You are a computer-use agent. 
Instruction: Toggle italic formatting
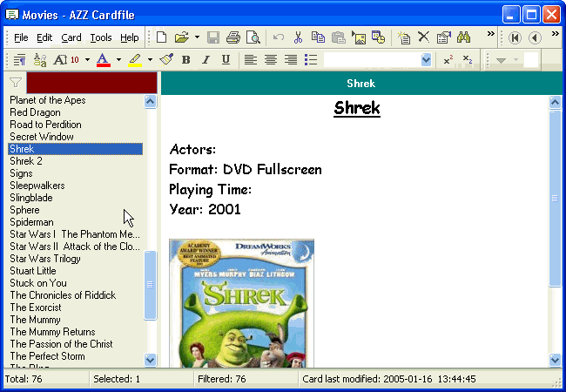pyautogui.click(x=206, y=59)
